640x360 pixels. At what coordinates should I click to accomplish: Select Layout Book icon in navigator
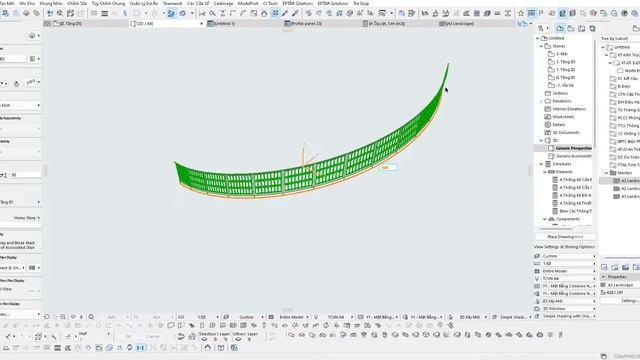coord(581,28)
